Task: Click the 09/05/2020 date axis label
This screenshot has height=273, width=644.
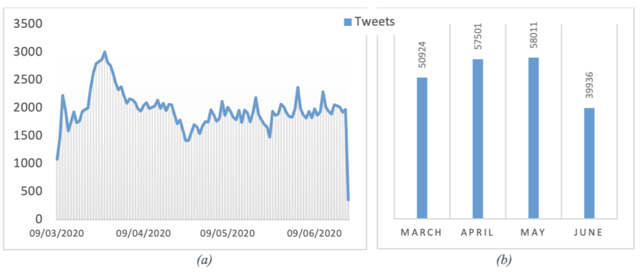Action: (227, 233)
